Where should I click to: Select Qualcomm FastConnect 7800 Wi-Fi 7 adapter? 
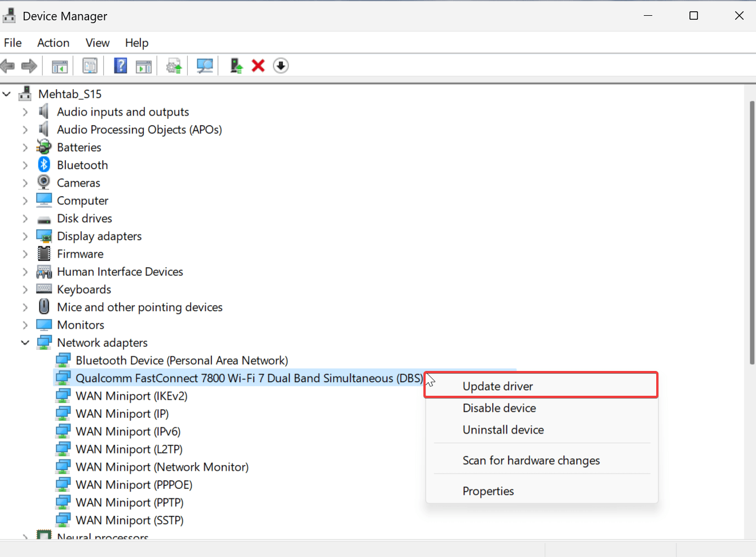pos(249,378)
